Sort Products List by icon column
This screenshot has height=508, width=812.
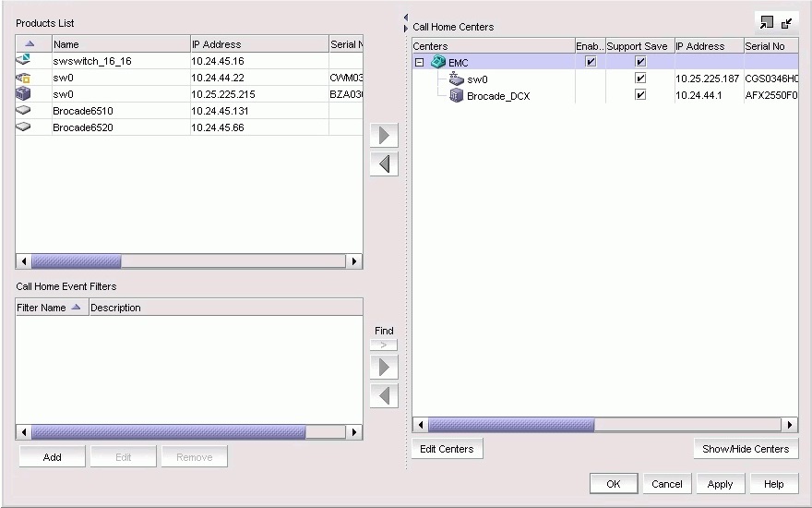33,44
